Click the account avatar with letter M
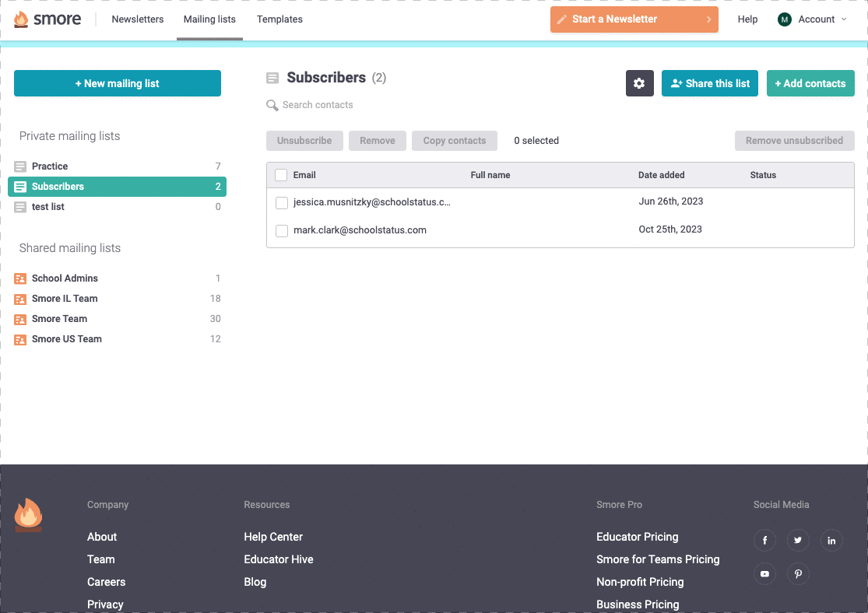The image size is (868, 613). click(785, 19)
